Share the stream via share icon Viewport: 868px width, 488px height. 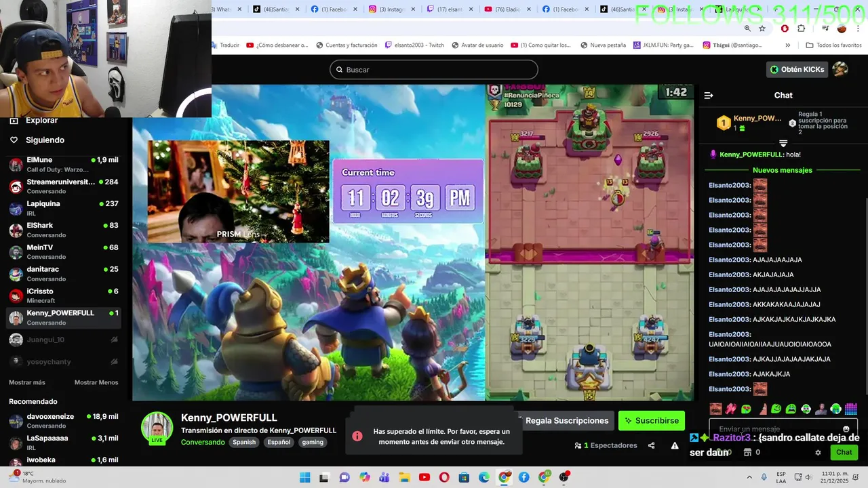[x=651, y=445]
